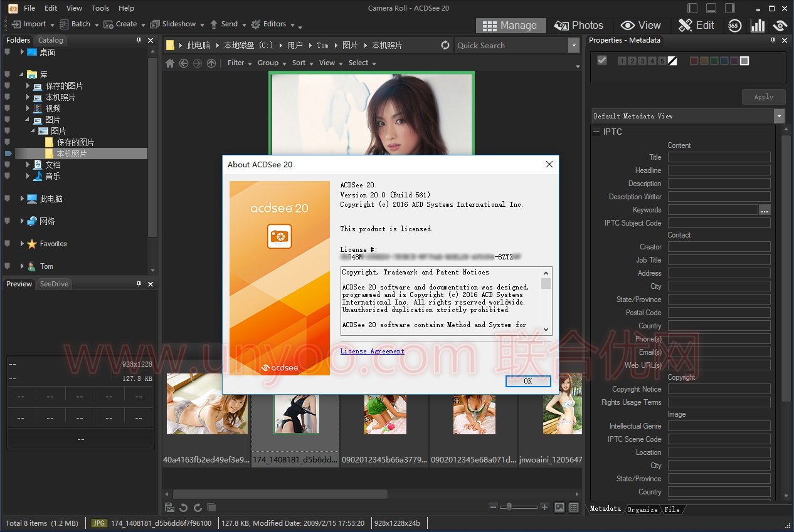Toggle the tagged checkbox in Properties panel
The image size is (794, 532).
pyautogui.click(x=602, y=61)
